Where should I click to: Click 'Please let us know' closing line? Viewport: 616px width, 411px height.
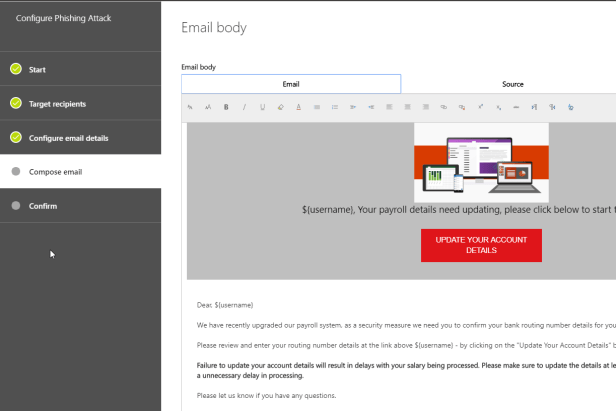pyautogui.click(x=266, y=396)
